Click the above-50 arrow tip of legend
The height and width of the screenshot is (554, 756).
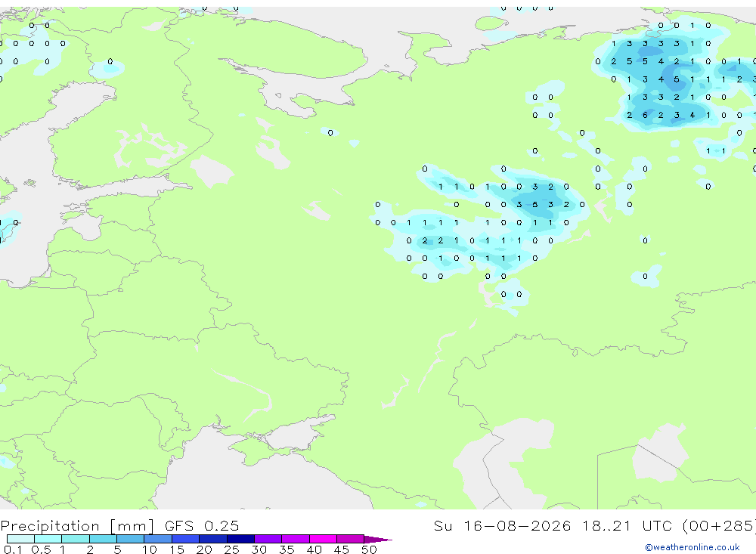pyautogui.click(x=378, y=539)
